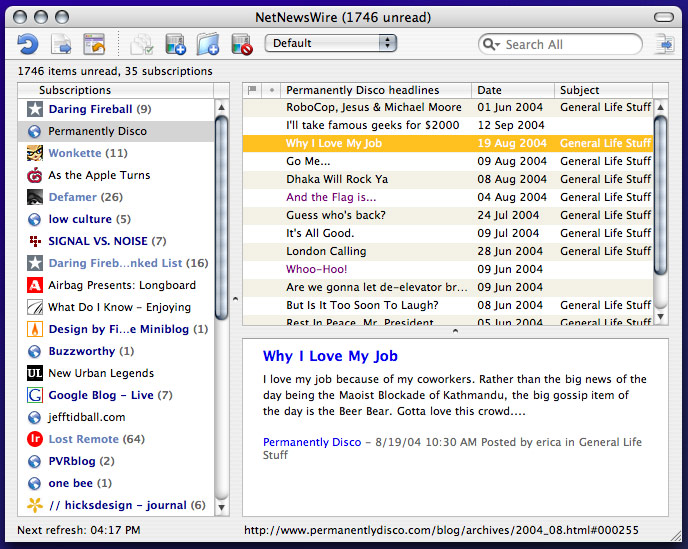The image size is (688, 549).
Task: Click the hicksdesign journal flower icon
Action: click(35, 505)
